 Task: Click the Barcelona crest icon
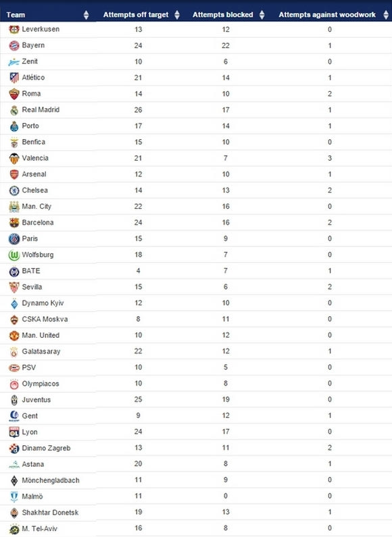click(x=14, y=223)
